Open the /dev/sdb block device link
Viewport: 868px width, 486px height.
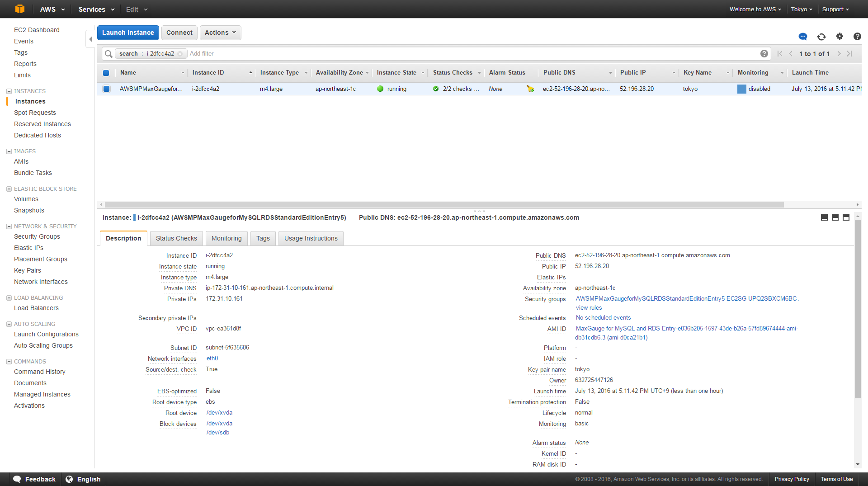point(218,433)
